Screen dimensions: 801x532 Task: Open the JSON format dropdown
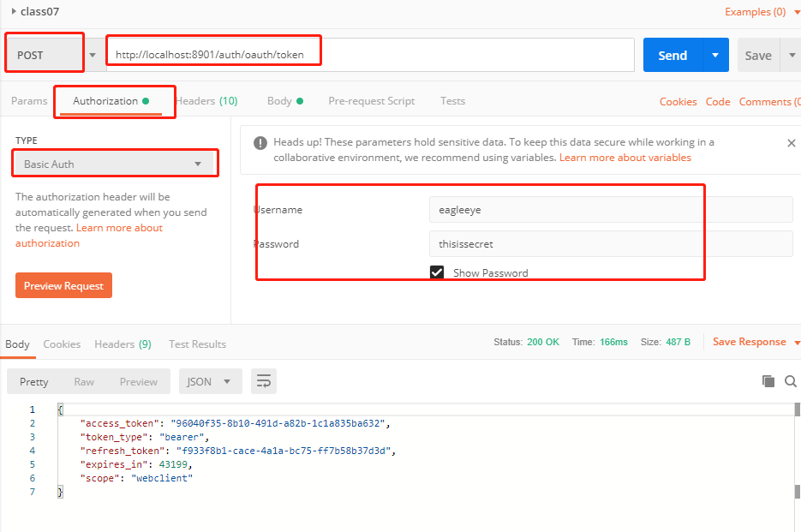pos(211,382)
